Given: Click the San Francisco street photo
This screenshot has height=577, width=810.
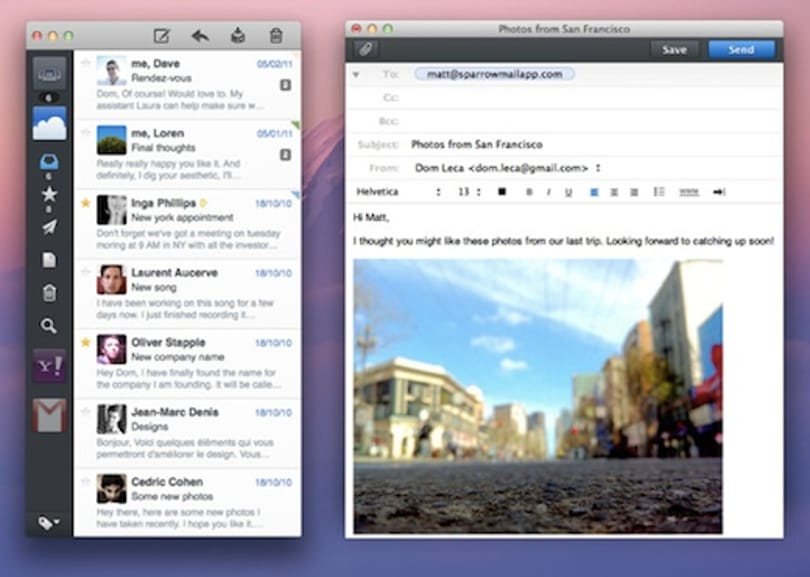Looking at the screenshot, I should 538,396.
